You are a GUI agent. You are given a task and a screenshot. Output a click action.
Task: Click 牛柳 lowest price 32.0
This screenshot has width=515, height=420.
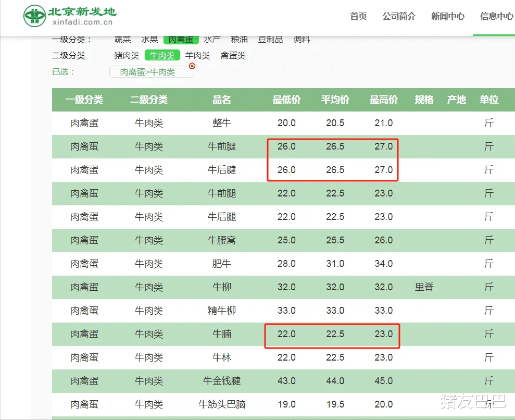pos(286,287)
